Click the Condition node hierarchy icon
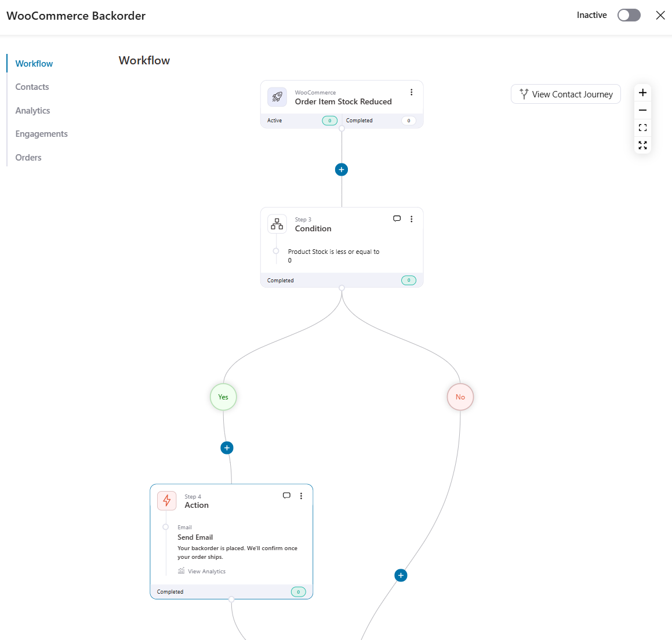Screen dimensions: 672x640 point(277,224)
